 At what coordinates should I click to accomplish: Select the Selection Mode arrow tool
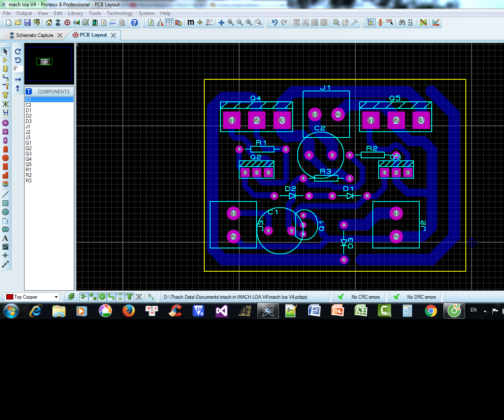click(5, 51)
